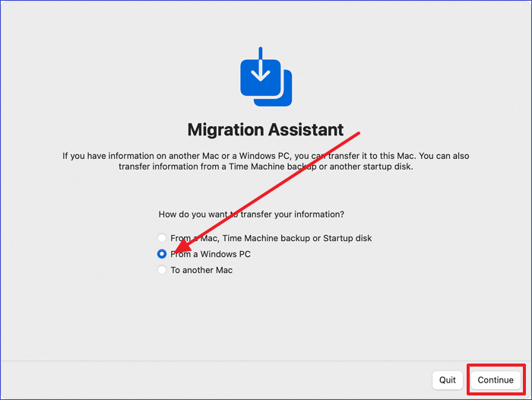Click the second line mentioning 'another startup disk'
The height and width of the screenshot is (400, 532).
(x=265, y=167)
